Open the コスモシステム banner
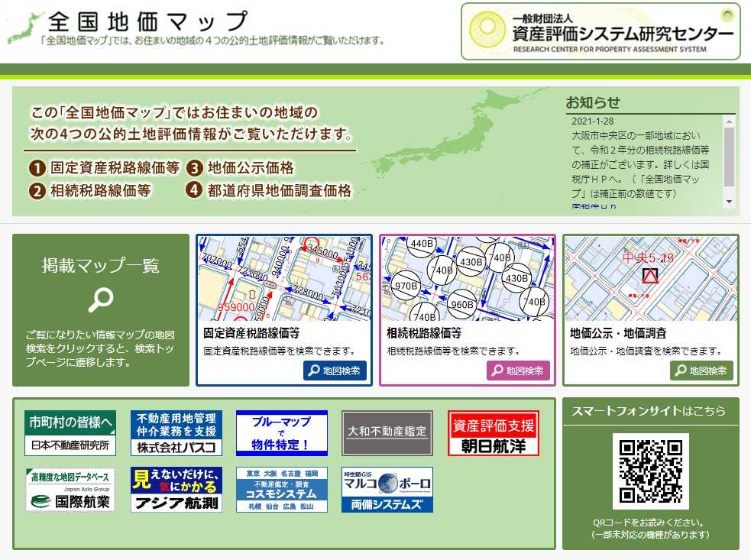The image size is (751, 560). pyautogui.click(x=282, y=490)
